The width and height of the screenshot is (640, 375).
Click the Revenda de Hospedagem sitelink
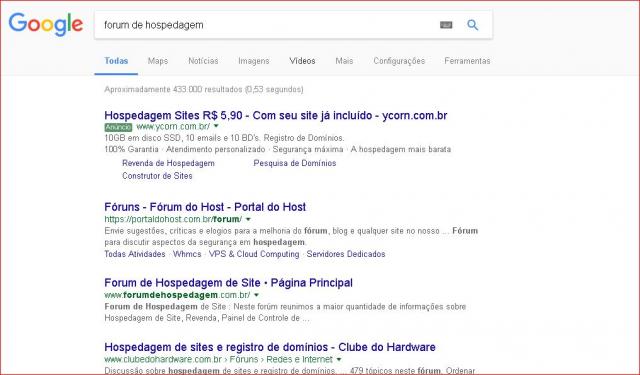[x=168, y=163]
